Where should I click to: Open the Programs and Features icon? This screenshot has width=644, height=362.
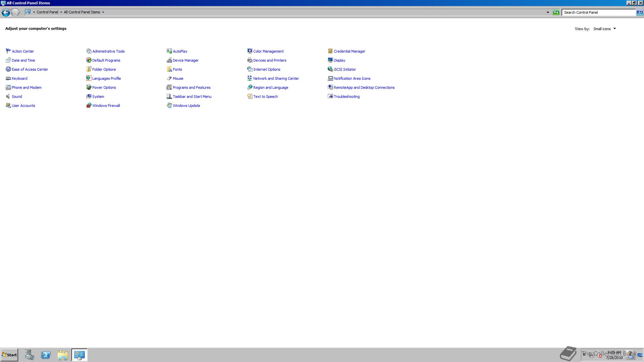point(169,87)
